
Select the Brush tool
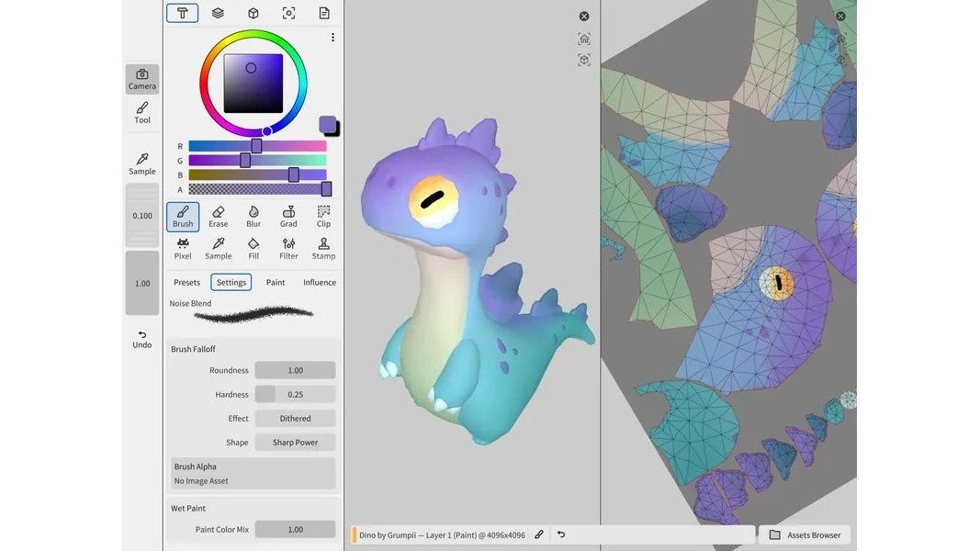[x=183, y=217]
